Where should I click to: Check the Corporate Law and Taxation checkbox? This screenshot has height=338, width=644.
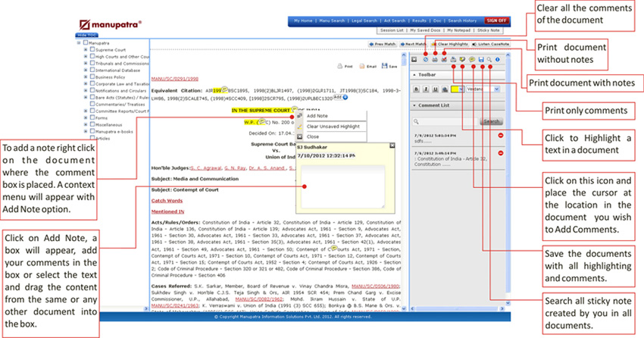point(92,83)
